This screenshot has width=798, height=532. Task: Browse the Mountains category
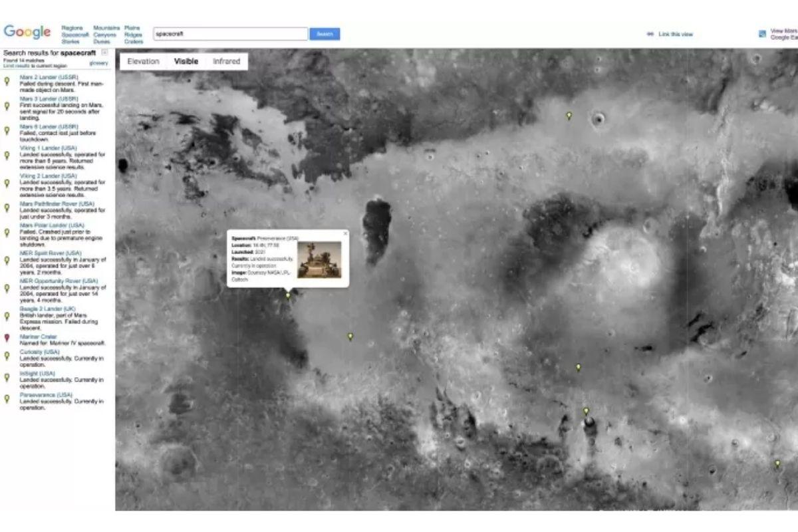[106, 28]
